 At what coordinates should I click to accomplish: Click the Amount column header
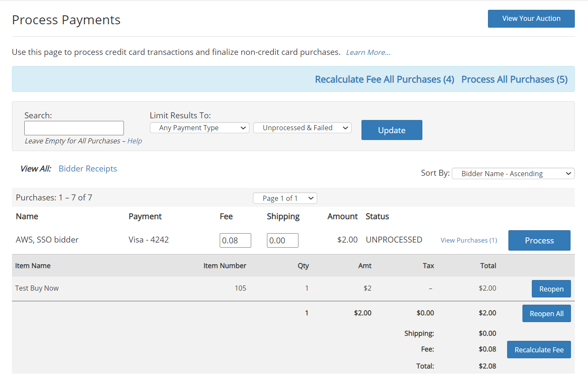pyautogui.click(x=342, y=216)
